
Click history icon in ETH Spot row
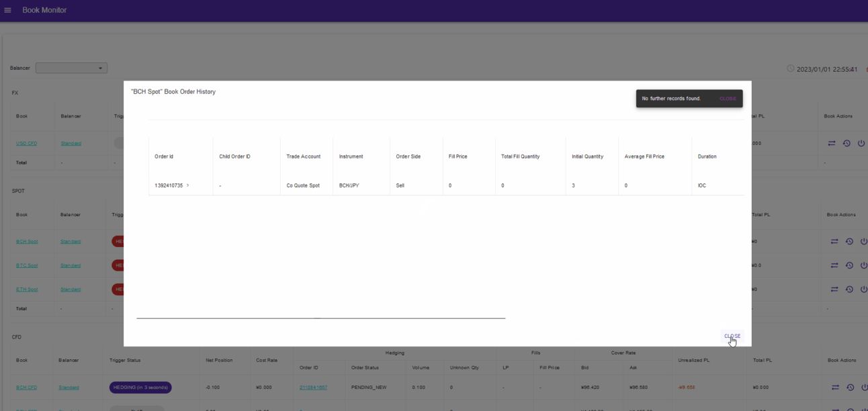849,289
